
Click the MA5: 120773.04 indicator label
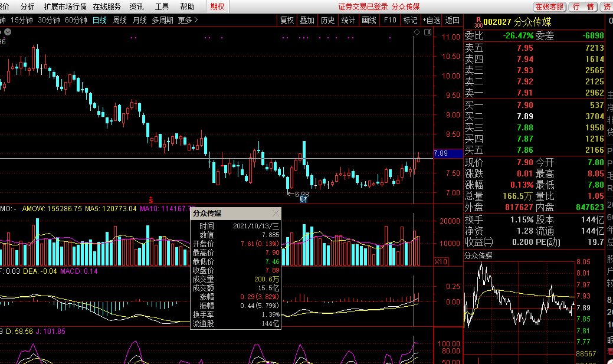pyautogui.click(x=111, y=209)
